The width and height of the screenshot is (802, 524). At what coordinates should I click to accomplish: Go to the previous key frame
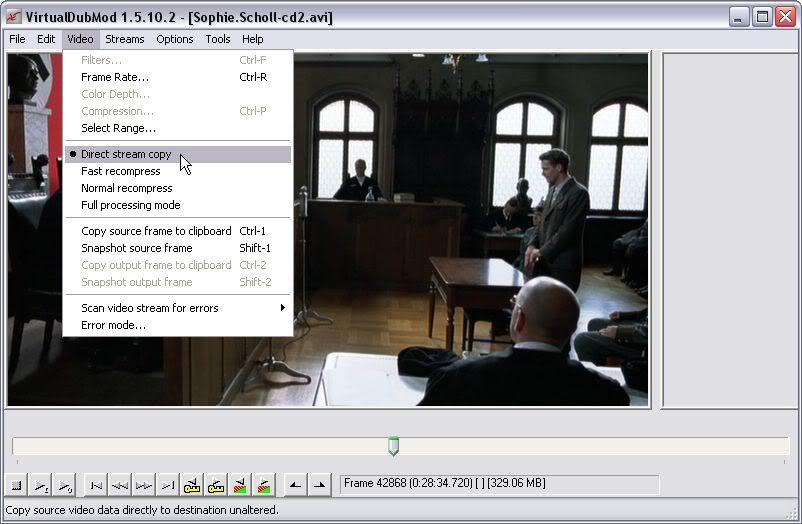click(x=192, y=485)
